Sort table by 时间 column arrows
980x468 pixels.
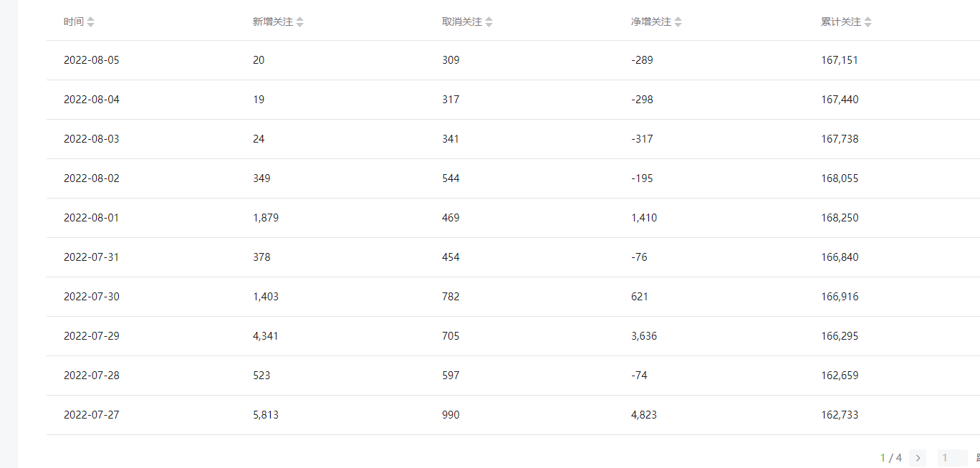point(90,22)
